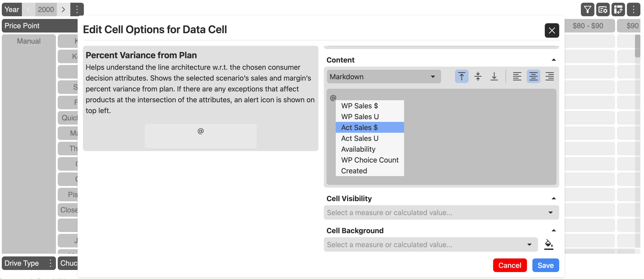Toggle left text alignment on
Viewport: 644px width, 279px height.
[x=517, y=76]
